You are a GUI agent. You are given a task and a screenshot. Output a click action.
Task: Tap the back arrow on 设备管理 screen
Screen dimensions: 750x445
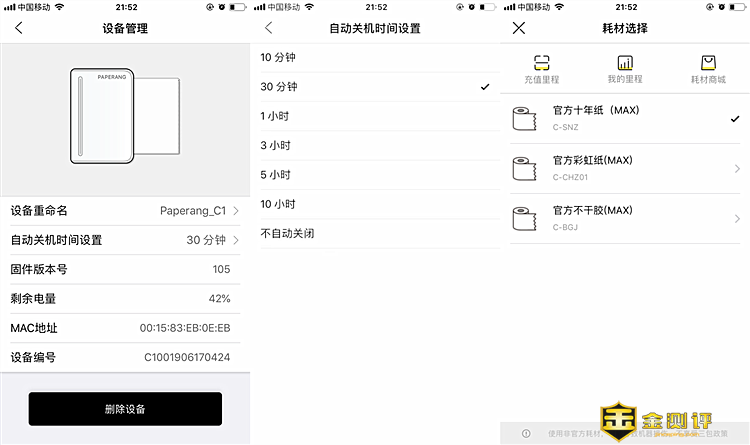pos(18,28)
